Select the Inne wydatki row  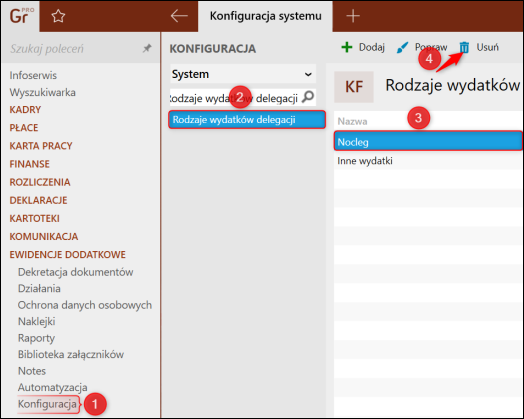point(428,161)
